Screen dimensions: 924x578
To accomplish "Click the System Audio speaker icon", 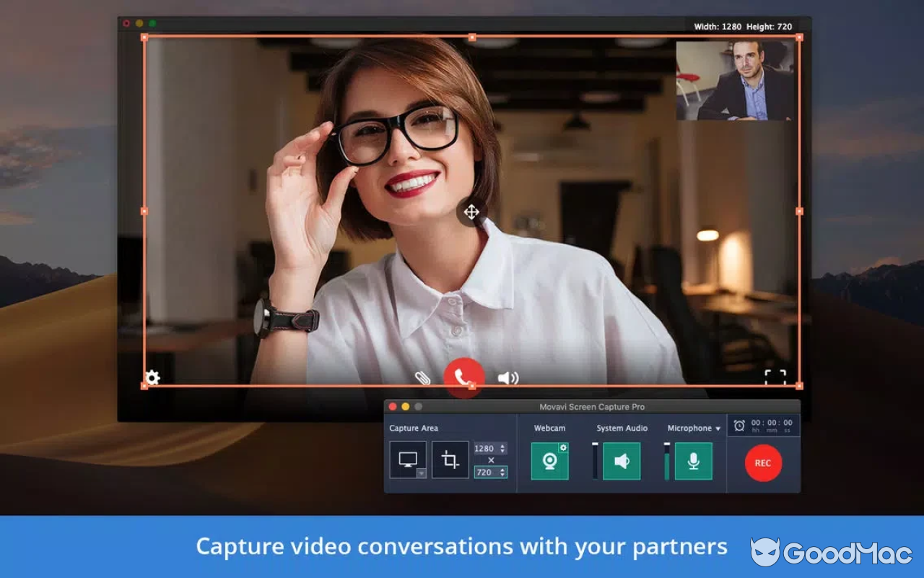I will click(622, 460).
